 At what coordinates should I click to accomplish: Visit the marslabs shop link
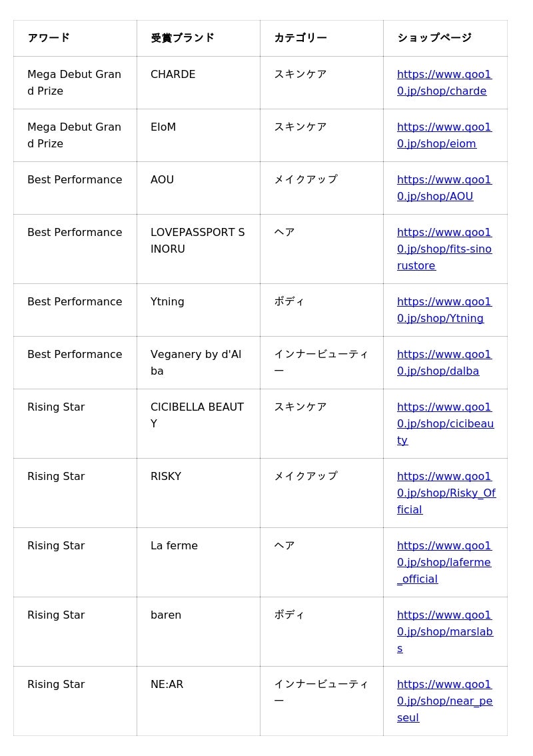point(444,631)
